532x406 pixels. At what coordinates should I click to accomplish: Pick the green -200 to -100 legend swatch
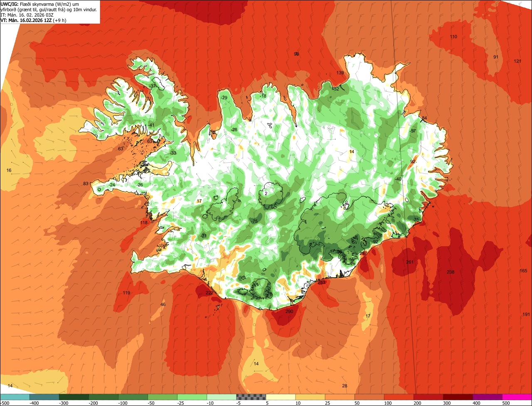(103, 397)
